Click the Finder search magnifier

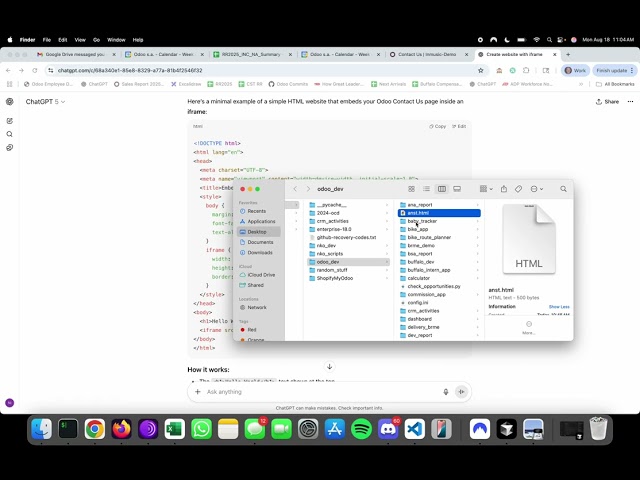pyautogui.click(x=563, y=189)
